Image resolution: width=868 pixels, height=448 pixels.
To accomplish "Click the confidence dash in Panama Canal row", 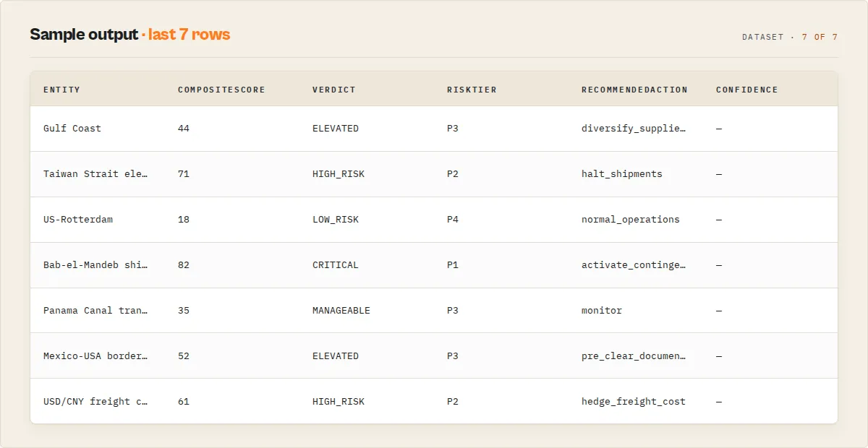I will (x=719, y=311).
